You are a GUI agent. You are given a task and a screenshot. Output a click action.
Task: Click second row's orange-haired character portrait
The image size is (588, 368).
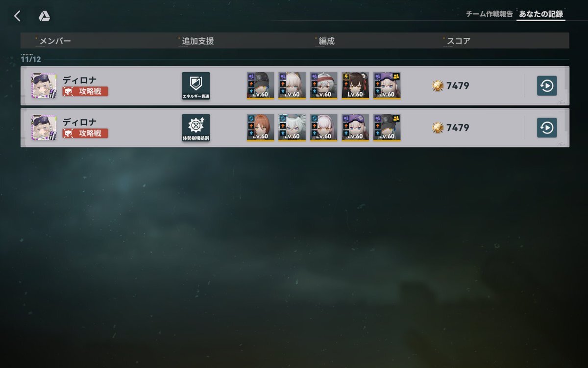[260, 128]
